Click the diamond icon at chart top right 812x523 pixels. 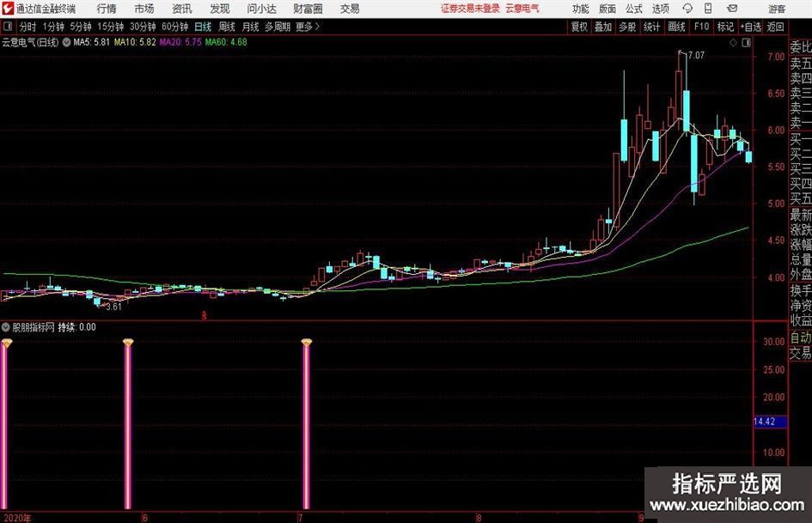tap(733, 43)
